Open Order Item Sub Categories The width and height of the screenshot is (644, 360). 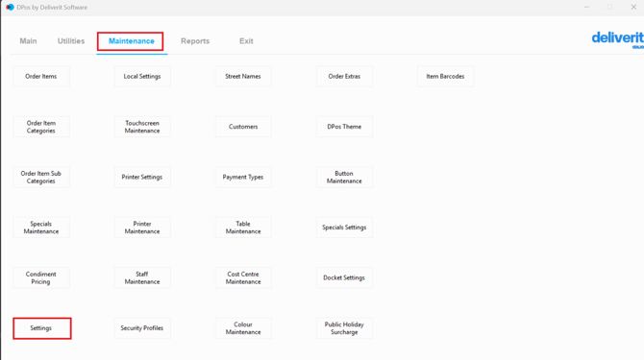click(41, 178)
